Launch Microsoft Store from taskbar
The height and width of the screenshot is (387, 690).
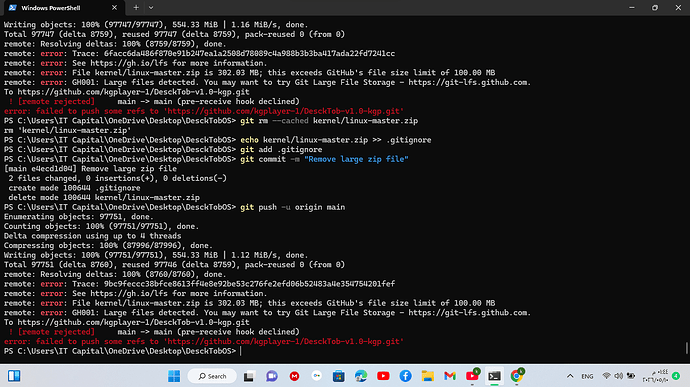click(x=338, y=376)
